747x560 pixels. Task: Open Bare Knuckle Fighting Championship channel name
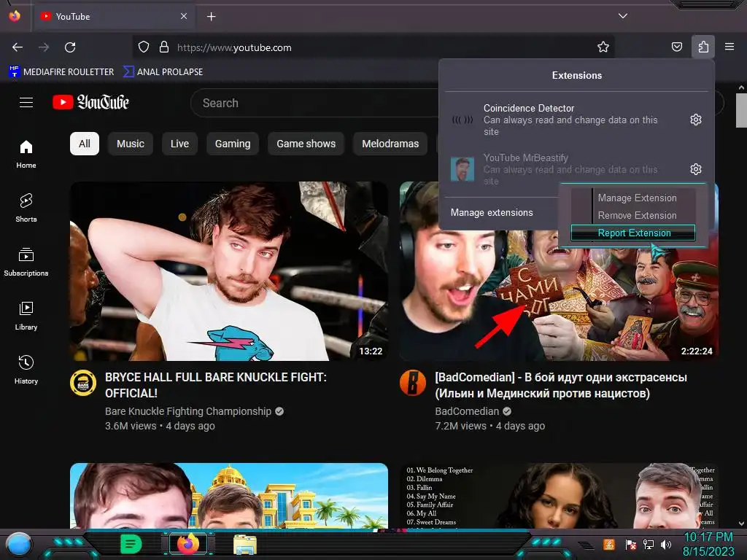[188, 411]
